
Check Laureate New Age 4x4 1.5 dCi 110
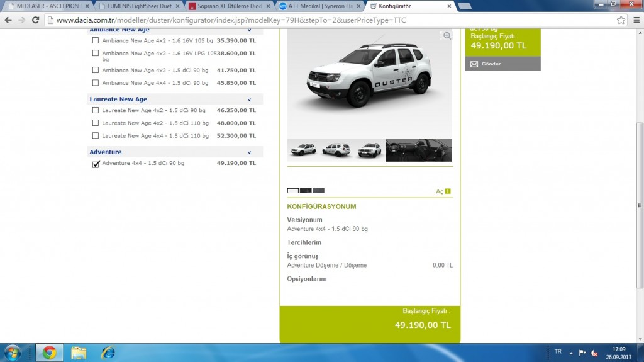tap(96, 136)
